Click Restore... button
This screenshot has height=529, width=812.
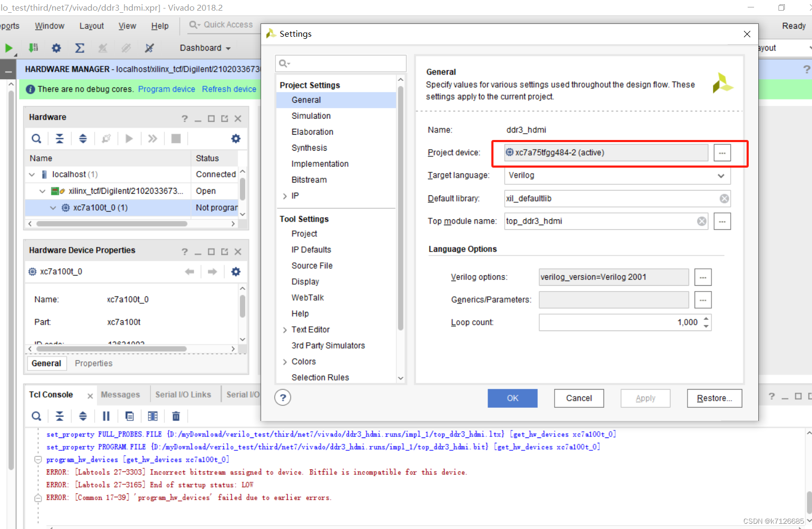click(x=714, y=398)
